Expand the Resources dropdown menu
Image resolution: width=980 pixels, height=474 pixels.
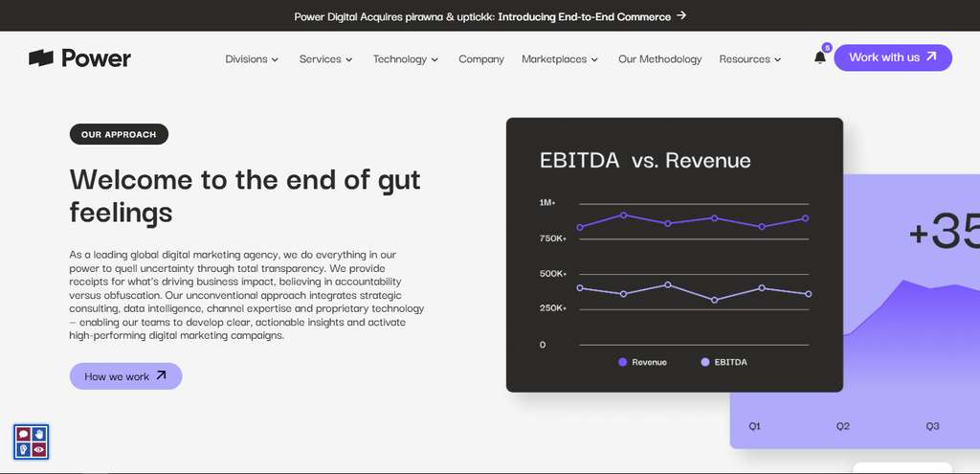pyautogui.click(x=750, y=58)
